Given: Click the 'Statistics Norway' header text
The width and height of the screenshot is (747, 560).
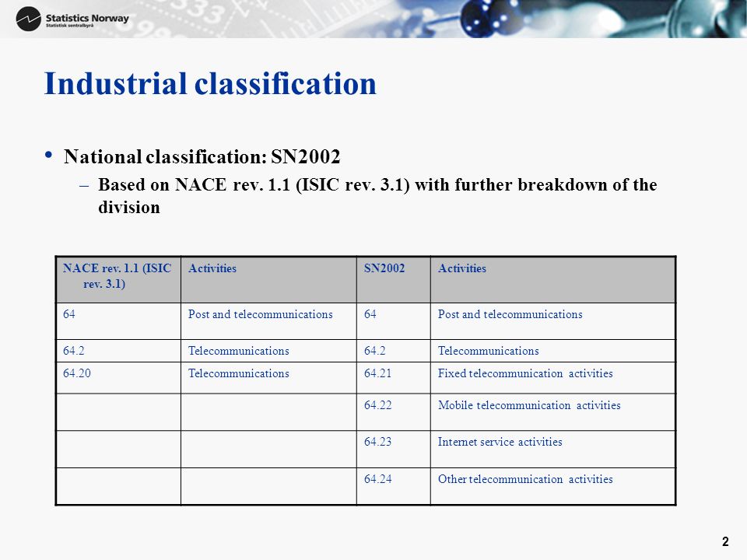Looking at the screenshot, I should 87,18.
